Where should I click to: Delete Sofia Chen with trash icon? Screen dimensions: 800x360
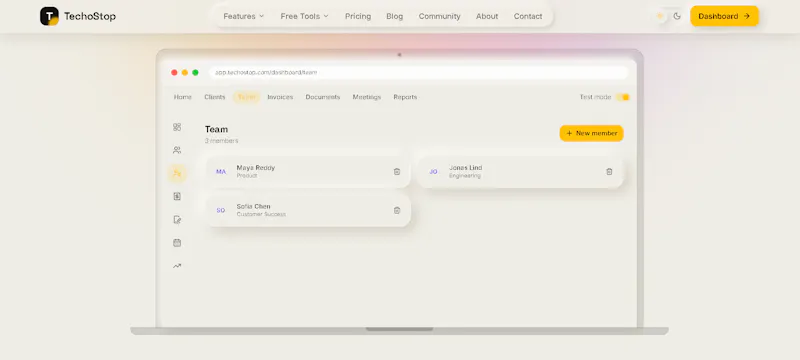pyautogui.click(x=397, y=210)
